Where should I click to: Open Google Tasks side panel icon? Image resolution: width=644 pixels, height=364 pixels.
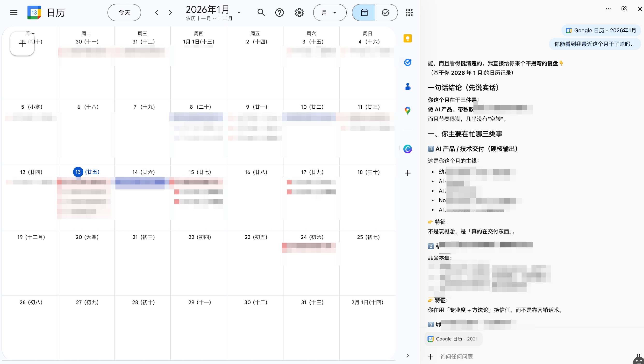pos(408,62)
